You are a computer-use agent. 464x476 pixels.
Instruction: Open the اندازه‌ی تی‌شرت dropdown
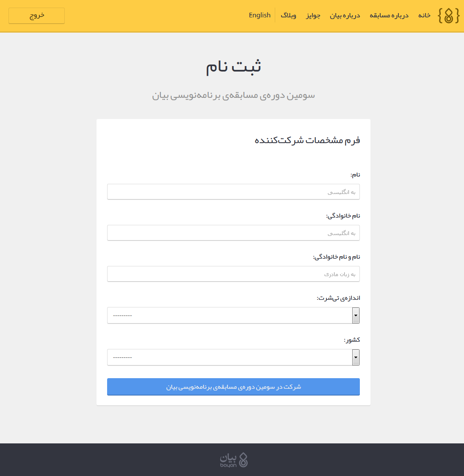coord(233,315)
